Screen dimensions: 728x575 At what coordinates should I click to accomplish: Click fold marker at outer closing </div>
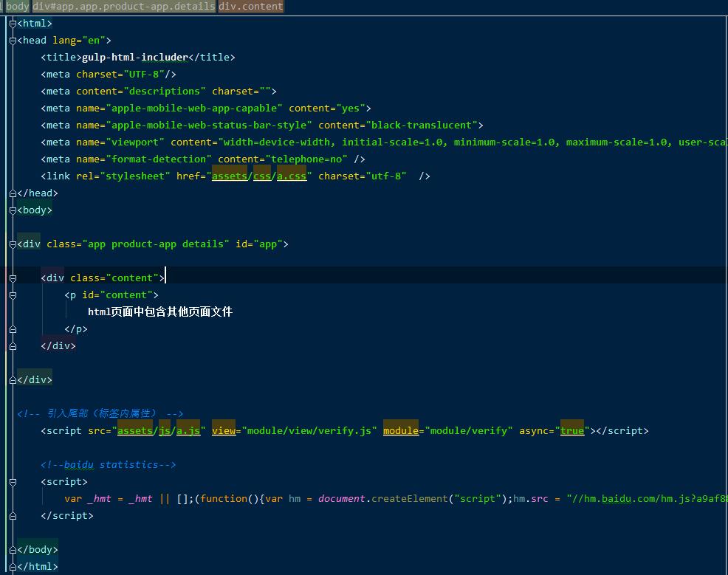click(13, 380)
